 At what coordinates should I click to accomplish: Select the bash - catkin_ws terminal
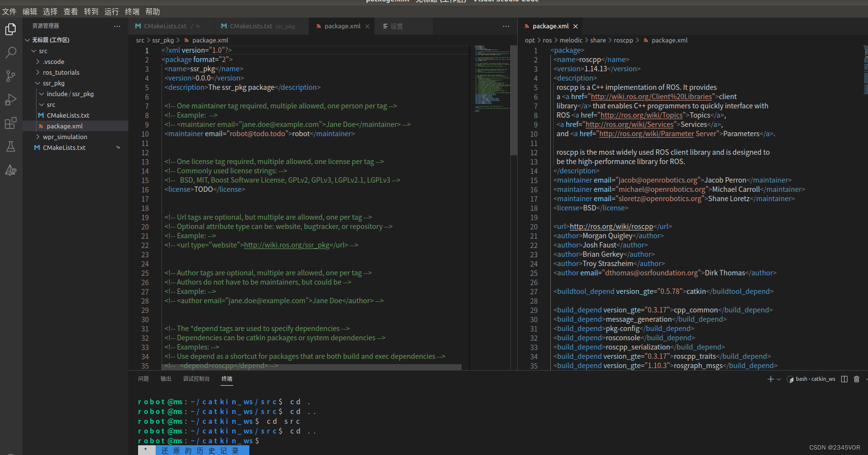pyautogui.click(x=811, y=379)
